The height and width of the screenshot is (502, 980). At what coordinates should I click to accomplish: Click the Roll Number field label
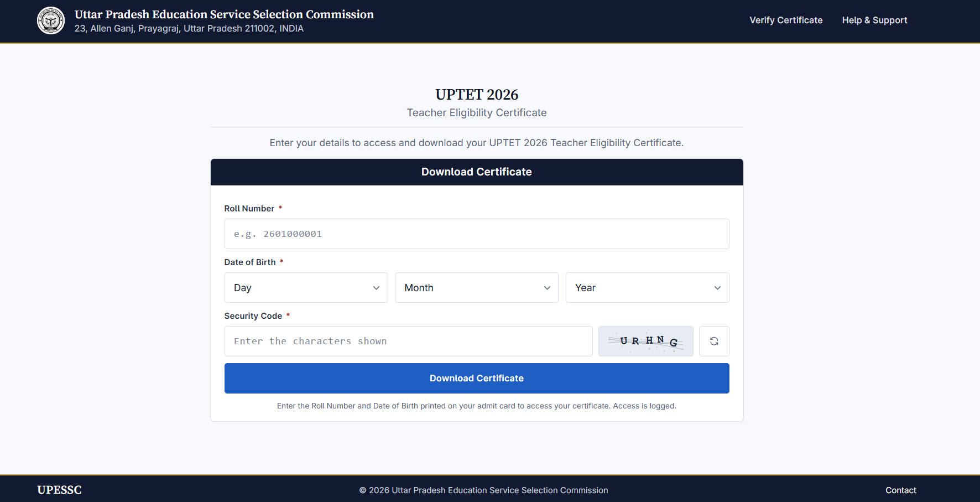249,209
